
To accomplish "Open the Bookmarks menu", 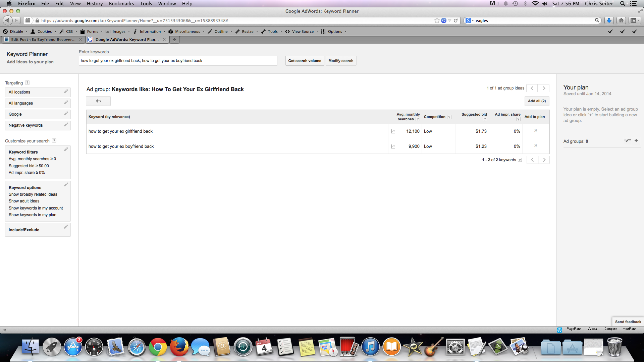I will click(x=121, y=4).
